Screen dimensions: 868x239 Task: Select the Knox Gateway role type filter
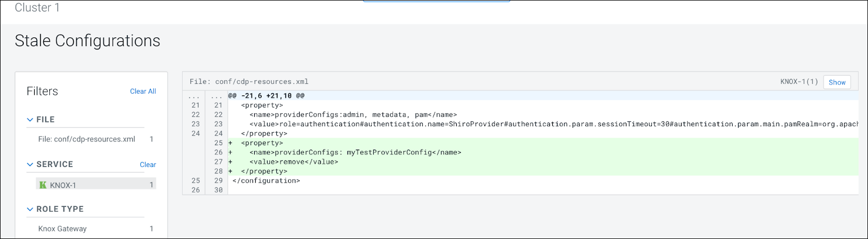point(62,229)
